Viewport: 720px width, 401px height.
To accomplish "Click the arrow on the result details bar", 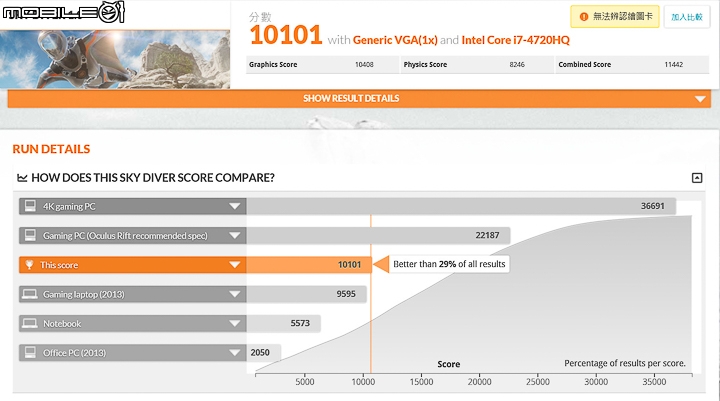I will [700, 99].
